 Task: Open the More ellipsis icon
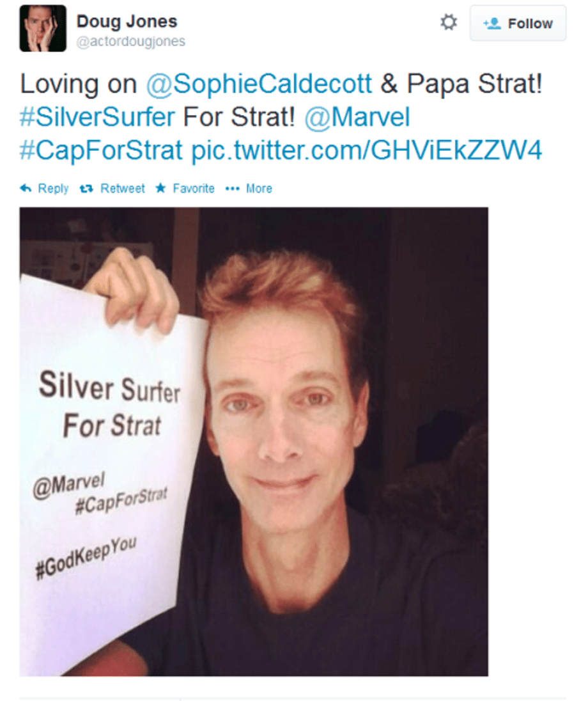coord(233,189)
